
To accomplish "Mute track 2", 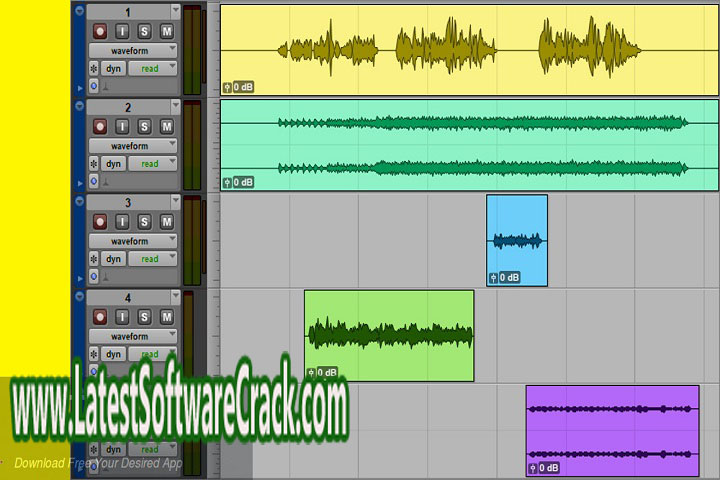I will pos(168,126).
